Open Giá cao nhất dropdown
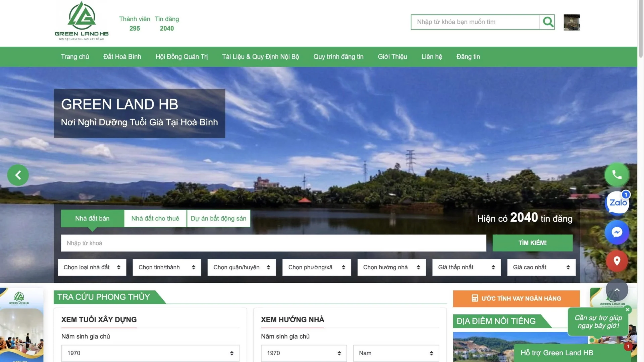 click(x=541, y=267)
